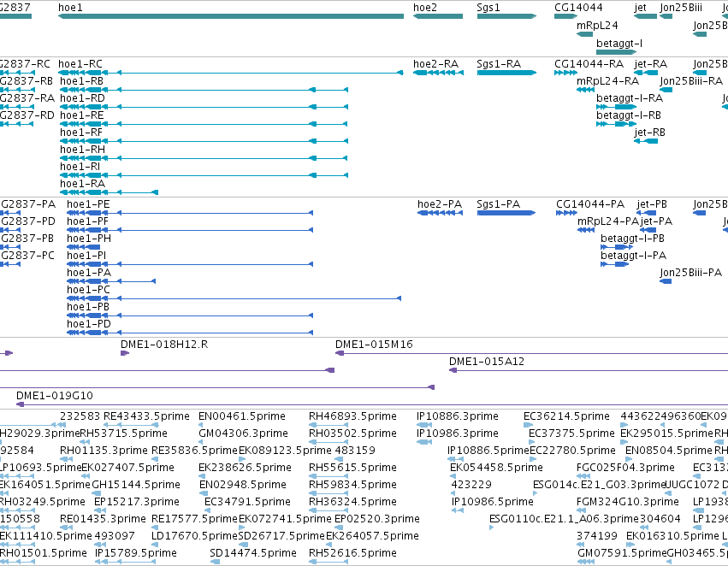Click the hoe1-PA protein label
Screen dimensions: 728x566
tap(89, 274)
